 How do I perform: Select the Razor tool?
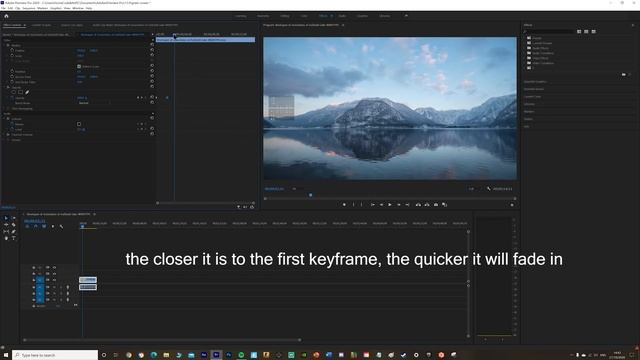[x=13, y=224]
